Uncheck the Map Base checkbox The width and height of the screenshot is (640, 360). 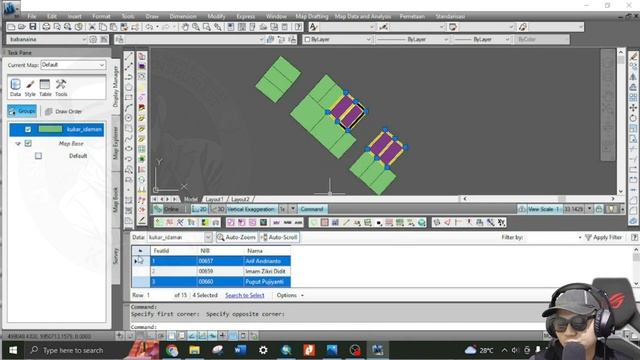coord(28,143)
